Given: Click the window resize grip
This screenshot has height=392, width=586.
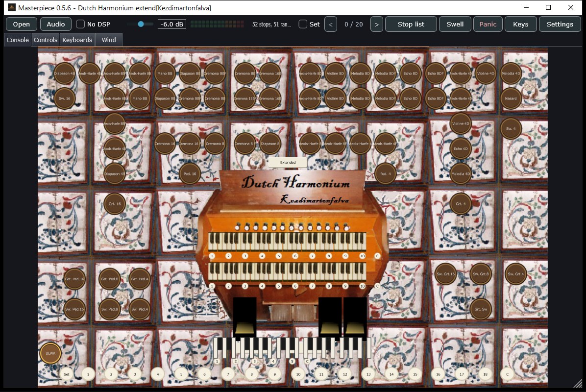Looking at the screenshot, I should point(578,383).
